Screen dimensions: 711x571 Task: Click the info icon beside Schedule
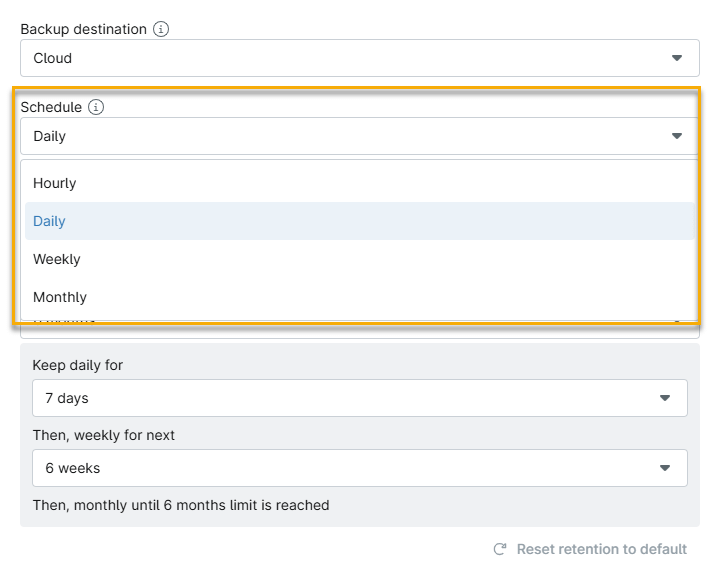point(96,107)
